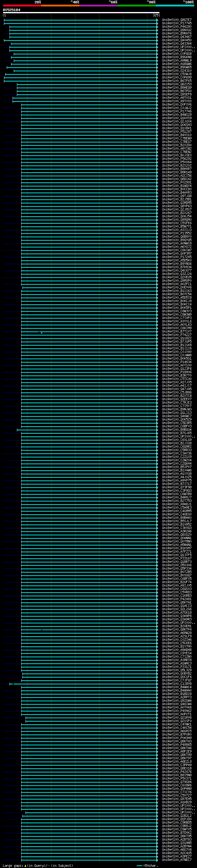
Task: Click hit UniRef100_A1XYU8
Action: [x=177, y=474]
